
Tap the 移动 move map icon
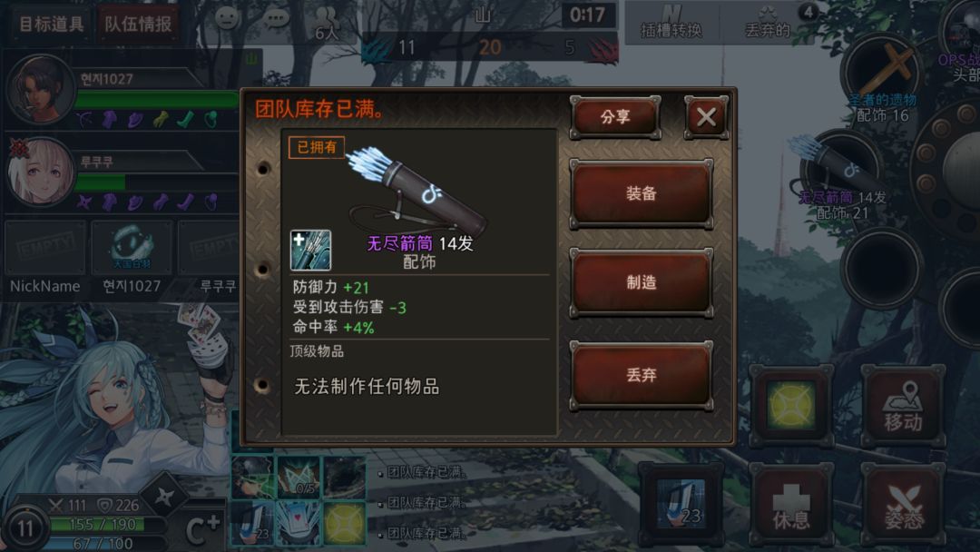coord(903,407)
